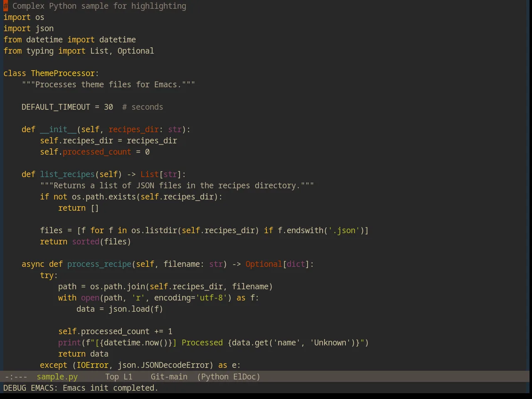Click the 'json.load(f)' call
Screen dimensions: 532x399
tap(135, 309)
